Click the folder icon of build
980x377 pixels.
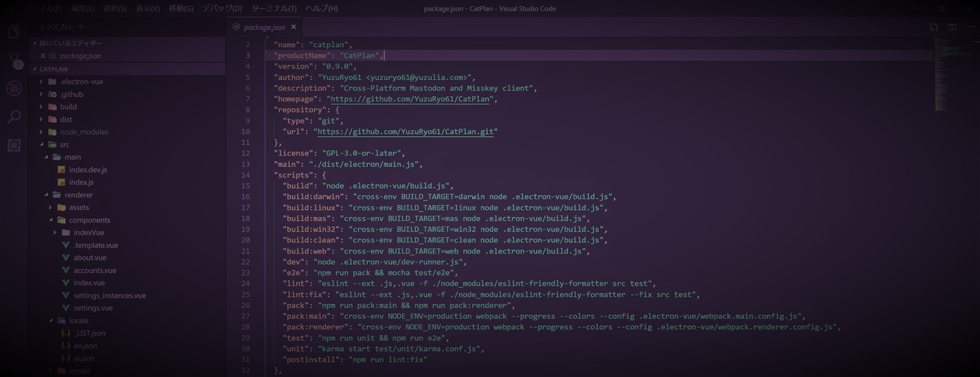52,107
